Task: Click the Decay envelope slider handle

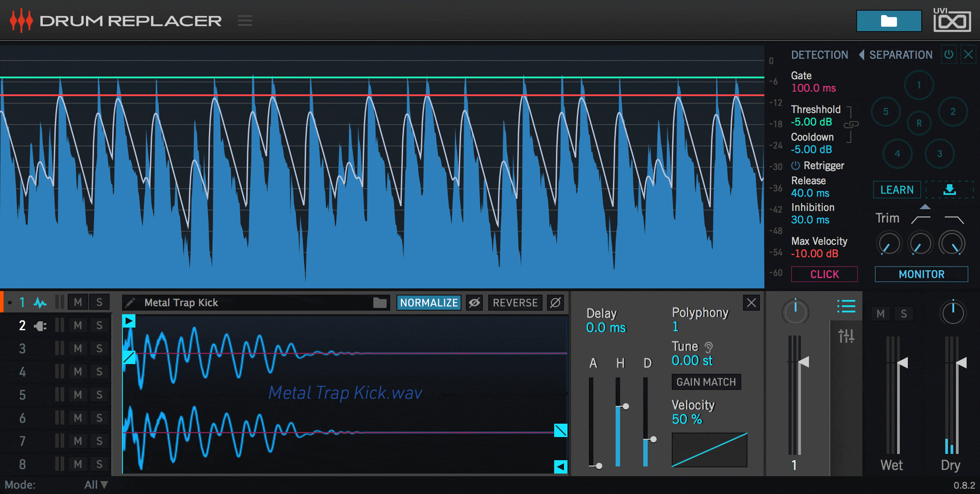Action: tap(653, 439)
